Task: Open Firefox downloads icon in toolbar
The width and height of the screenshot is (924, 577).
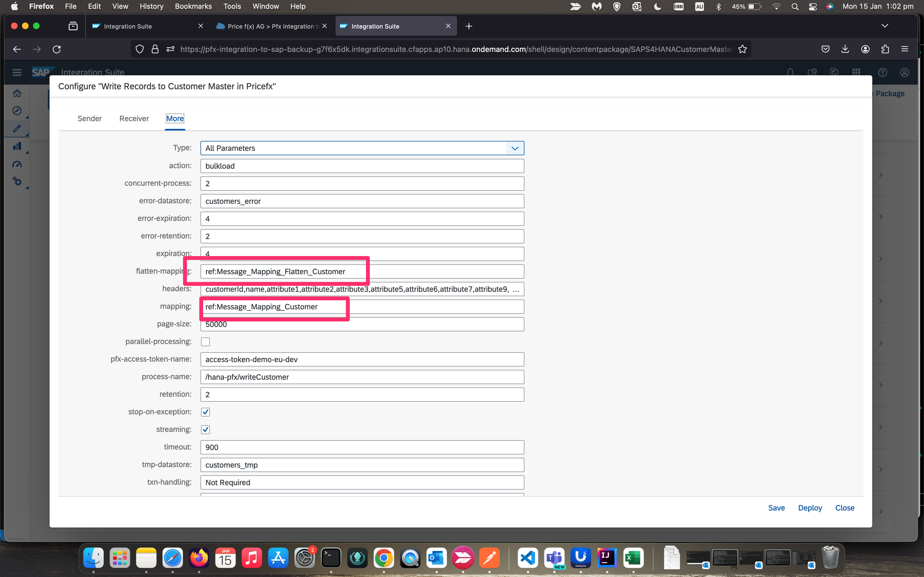Action: (845, 49)
